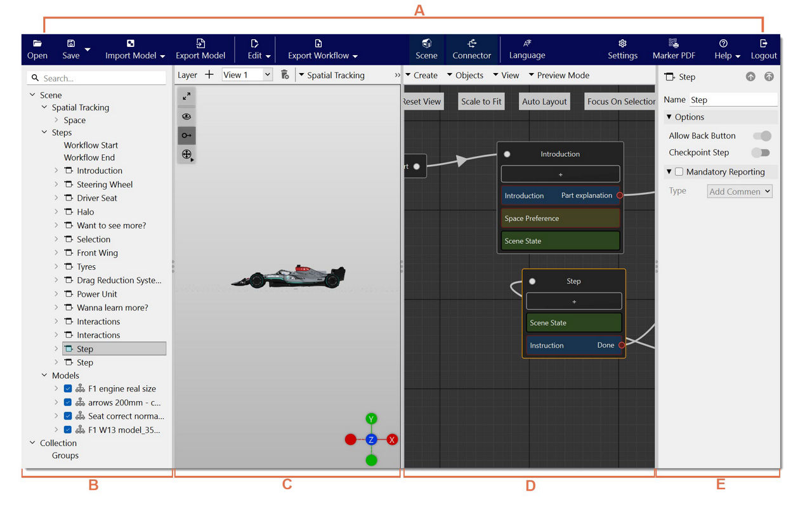
Task: Open the View 1 layer dropdown
Action: [247, 75]
